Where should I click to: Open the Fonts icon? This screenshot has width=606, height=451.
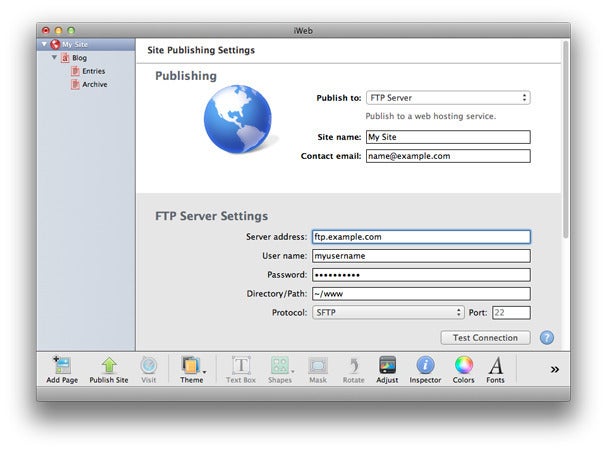[x=496, y=365]
